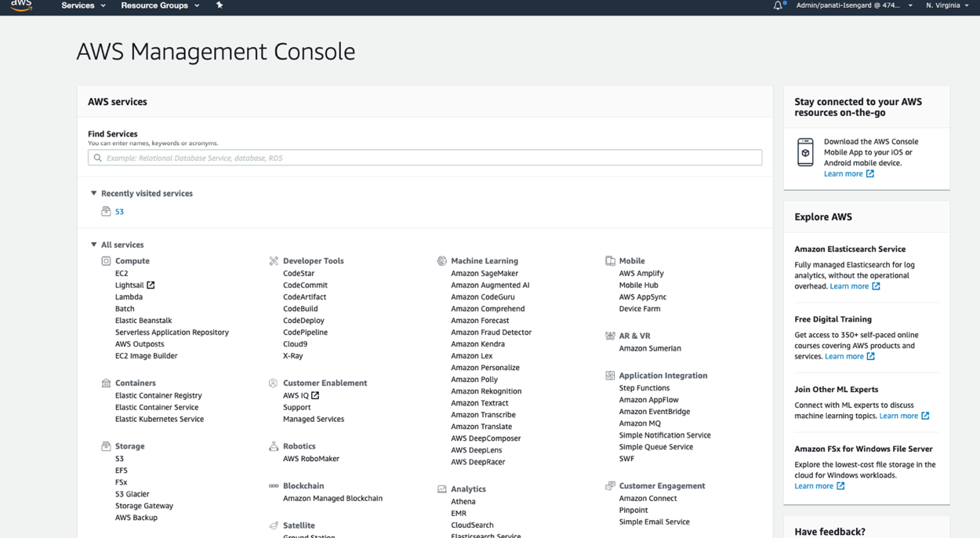980x538 pixels.
Task: Click the Storage category icon
Action: [x=106, y=445]
